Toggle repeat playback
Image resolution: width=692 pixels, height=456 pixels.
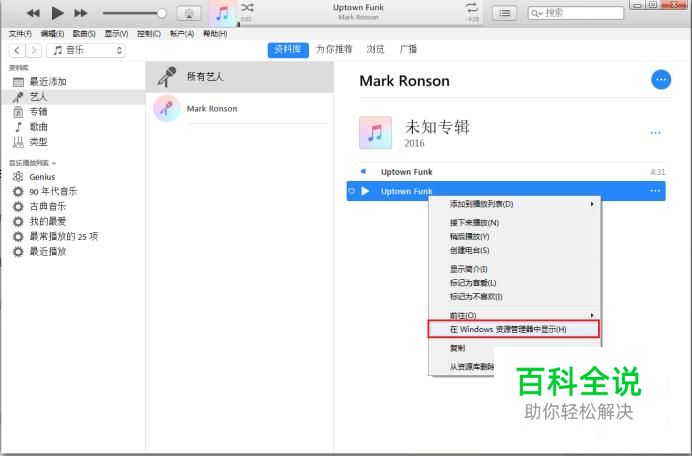pos(472,8)
